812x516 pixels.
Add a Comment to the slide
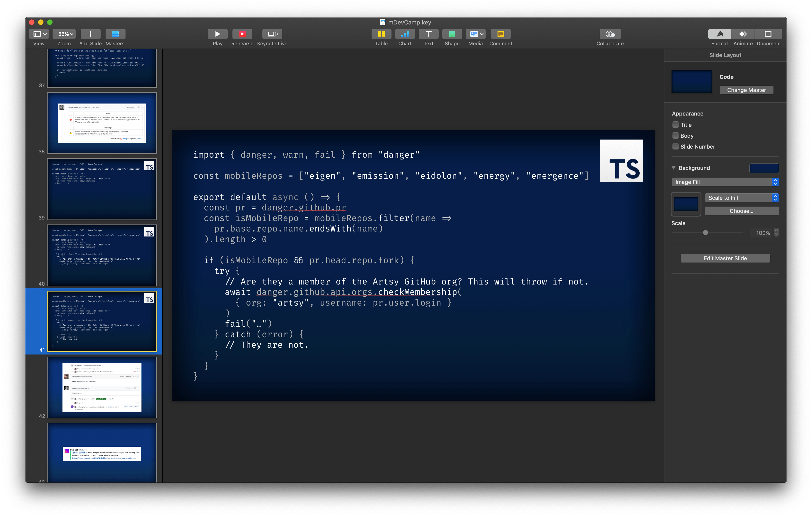click(x=500, y=34)
